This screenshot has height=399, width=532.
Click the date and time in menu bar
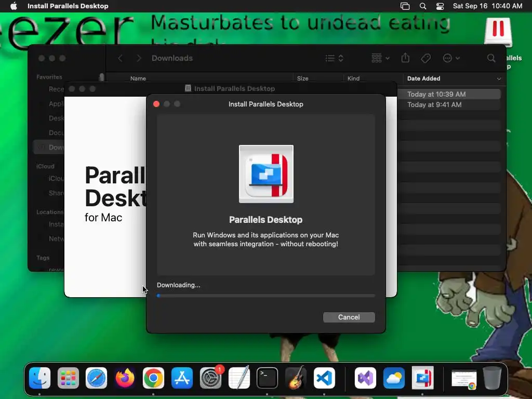click(487, 6)
